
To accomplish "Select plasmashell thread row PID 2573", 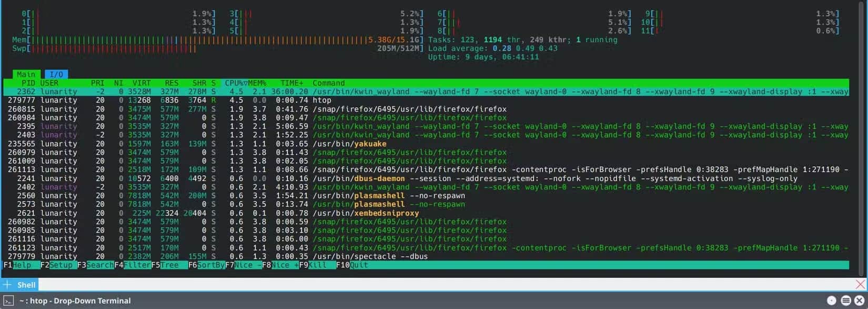I will (426, 204).
